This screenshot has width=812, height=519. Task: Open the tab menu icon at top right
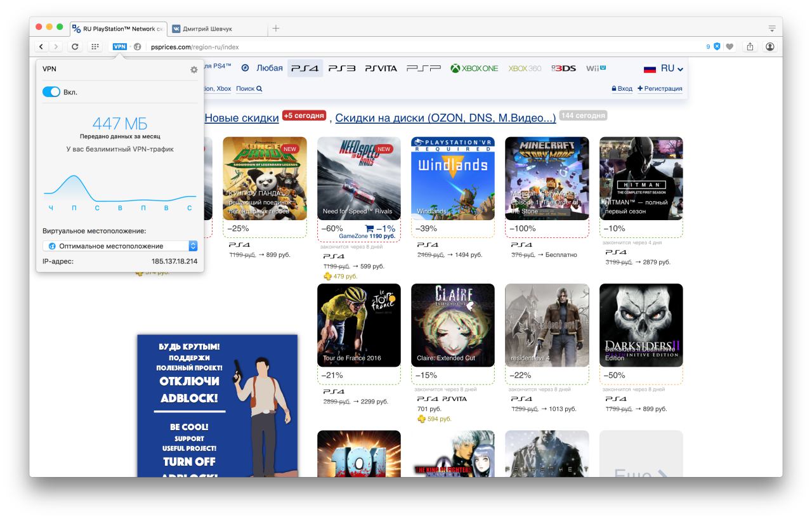click(x=772, y=28)
